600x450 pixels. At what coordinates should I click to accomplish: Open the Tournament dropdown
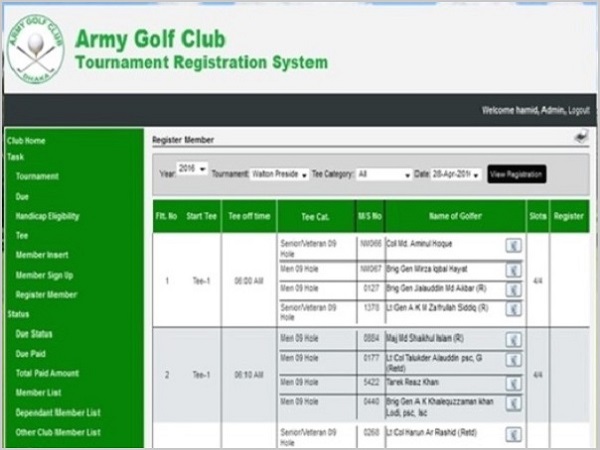(x=279, y=174)
